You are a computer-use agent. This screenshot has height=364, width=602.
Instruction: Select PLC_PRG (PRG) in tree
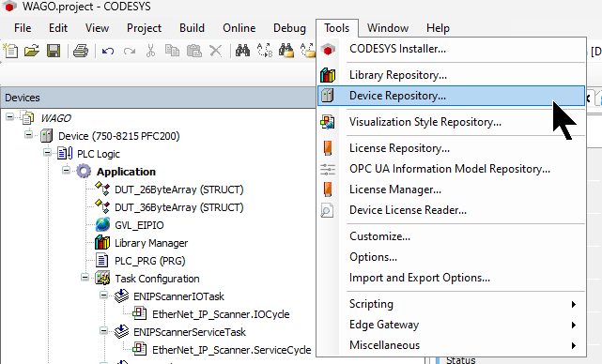(149, 261)
